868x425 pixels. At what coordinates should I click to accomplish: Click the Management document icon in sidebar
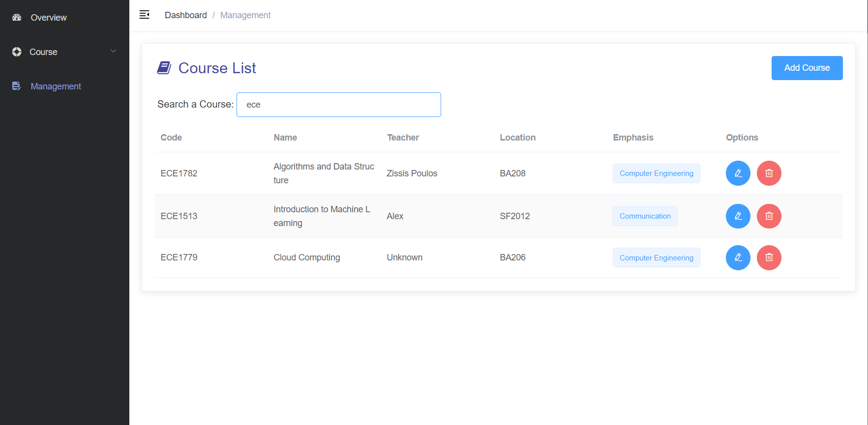coord(17,86)
